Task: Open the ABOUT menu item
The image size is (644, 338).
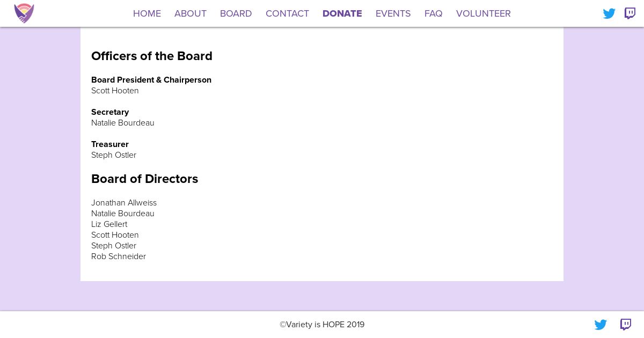Action: pos(191,13)
